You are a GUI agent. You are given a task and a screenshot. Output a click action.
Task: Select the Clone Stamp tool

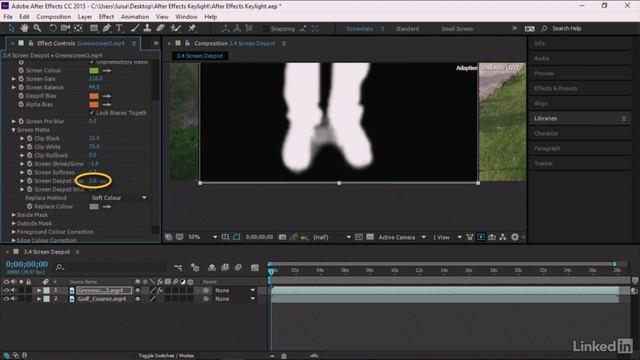[x=147, y=28]
